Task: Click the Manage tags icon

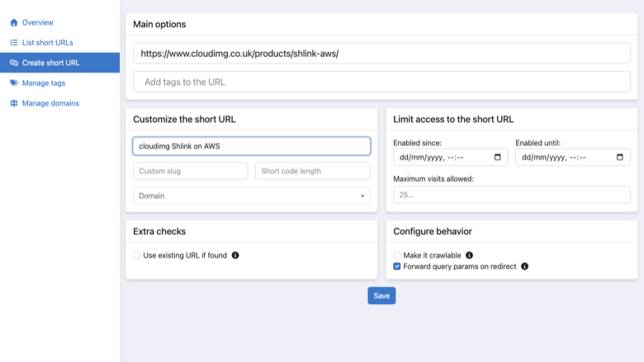Action: [14, 82]
